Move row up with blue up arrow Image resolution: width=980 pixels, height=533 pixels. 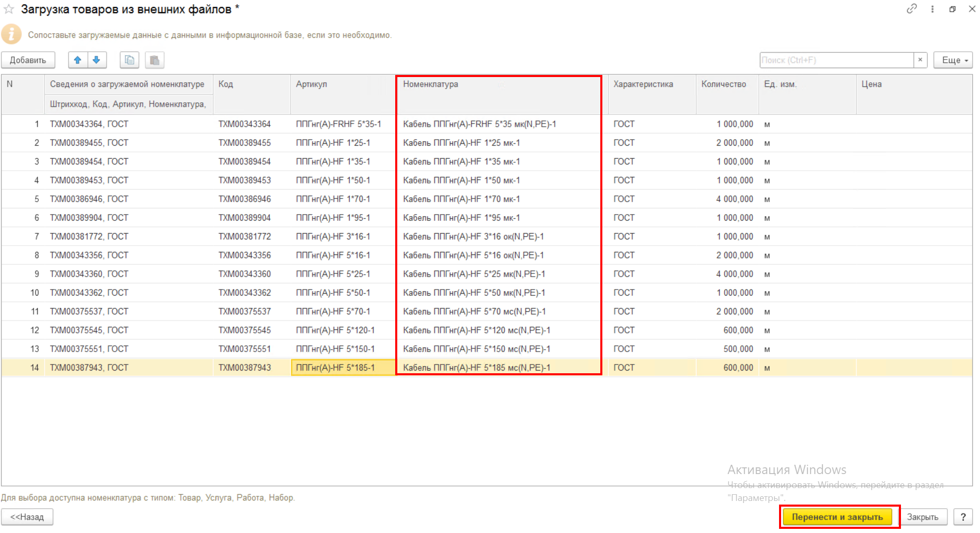(78, 60)
